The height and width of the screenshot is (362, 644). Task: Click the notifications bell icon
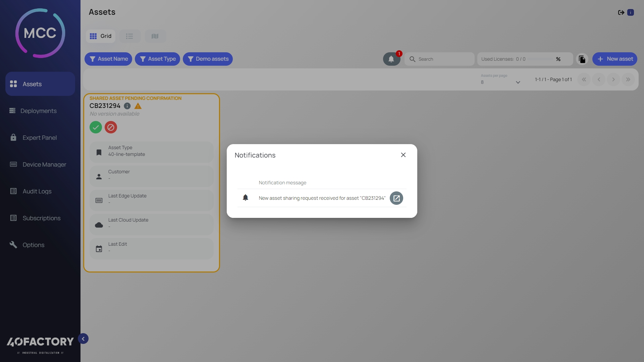coord(391,59)
